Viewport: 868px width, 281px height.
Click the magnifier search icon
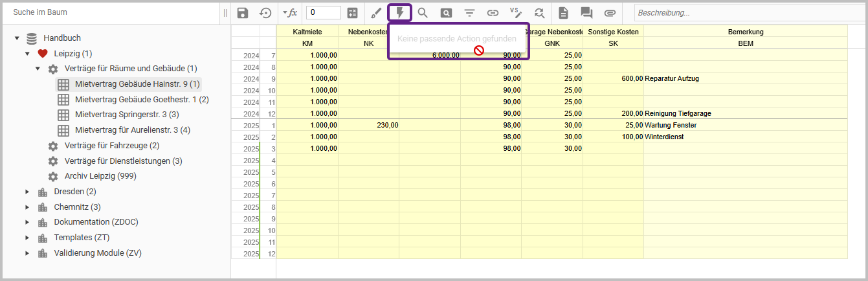pyautogui.click(x=423, y=13)
